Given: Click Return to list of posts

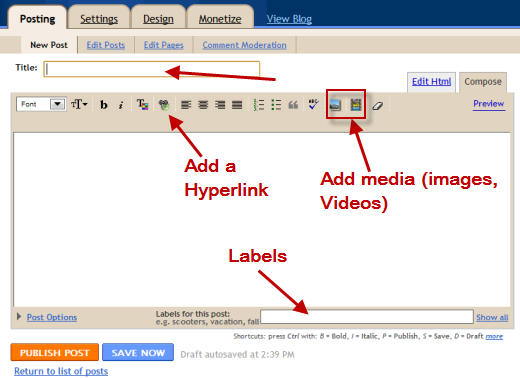Looking at the screenshot, I should tap(61, 371).
